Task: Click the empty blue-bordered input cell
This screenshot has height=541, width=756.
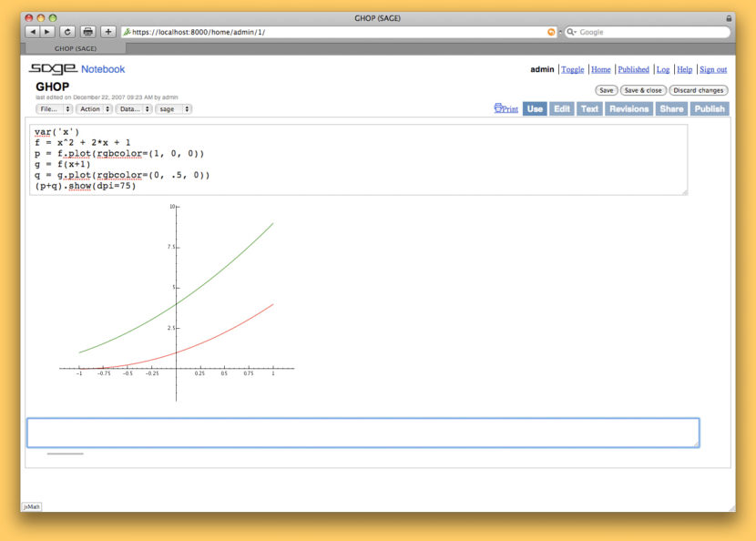Action: (x=363, y=433)
